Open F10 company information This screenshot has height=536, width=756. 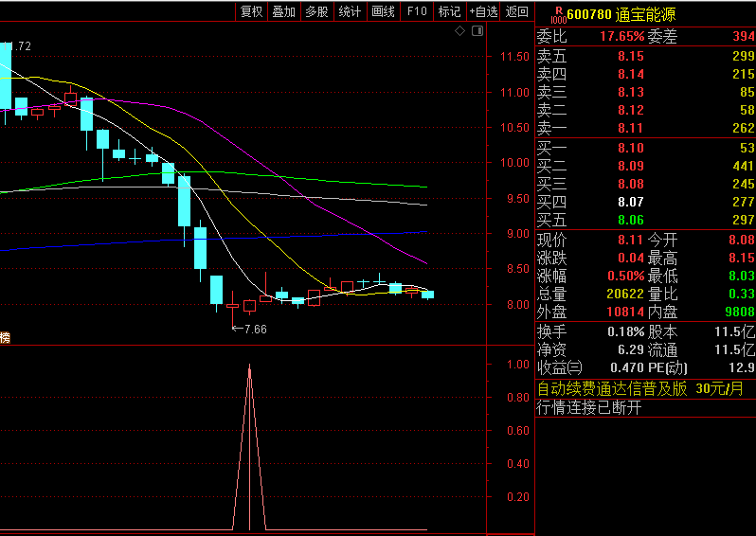coord(417,11)
